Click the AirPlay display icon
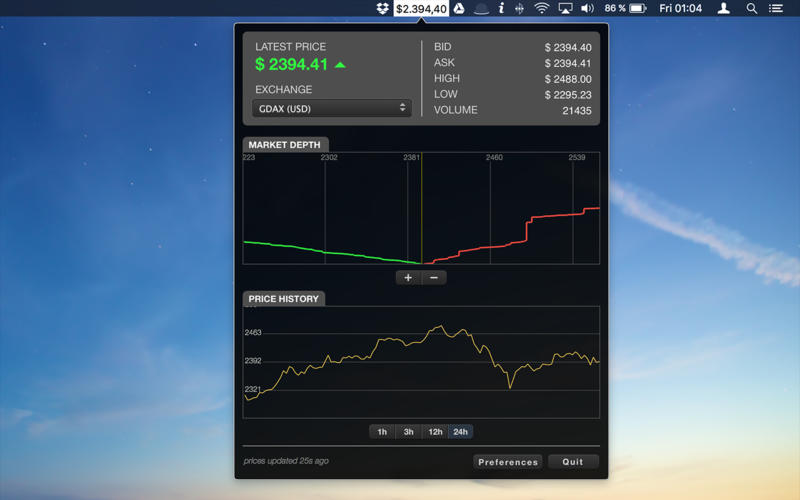Viewport: 800px width, 500px height. (565, 9)
